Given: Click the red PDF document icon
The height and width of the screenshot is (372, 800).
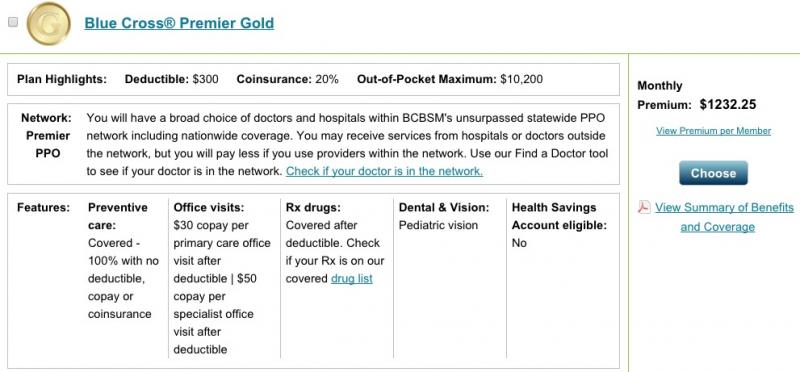Looking at the screenshot, I should pos(644,207).
